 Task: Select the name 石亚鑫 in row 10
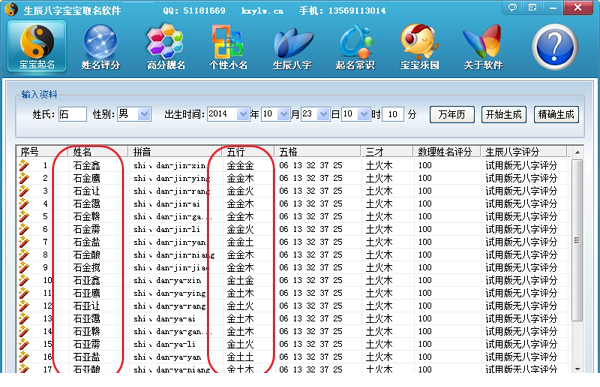(x=86, y=280)
